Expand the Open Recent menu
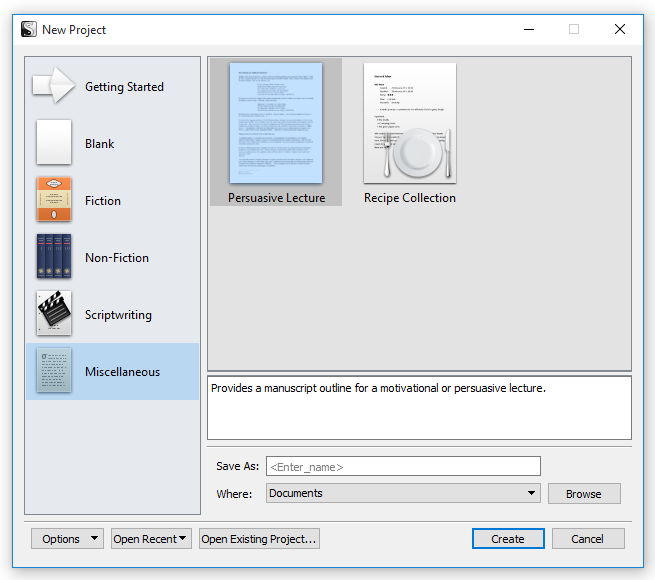This screenshot has height=580, width=655. (x=151, y=539)
